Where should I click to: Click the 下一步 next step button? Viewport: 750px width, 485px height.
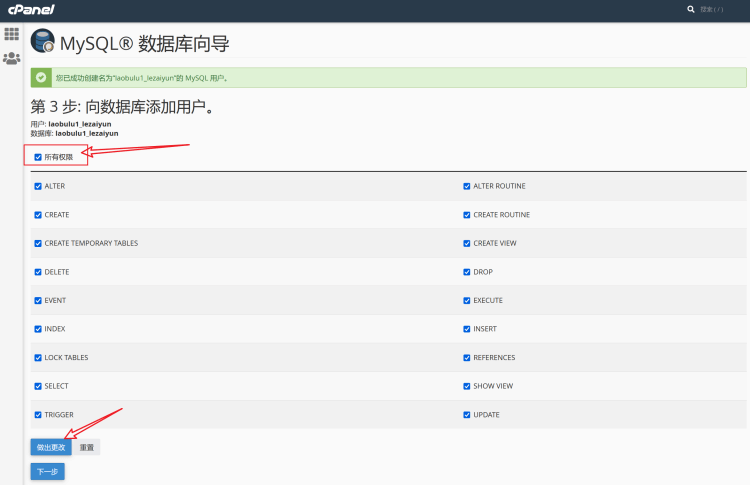pyautogui.click(x=47, y=472)
